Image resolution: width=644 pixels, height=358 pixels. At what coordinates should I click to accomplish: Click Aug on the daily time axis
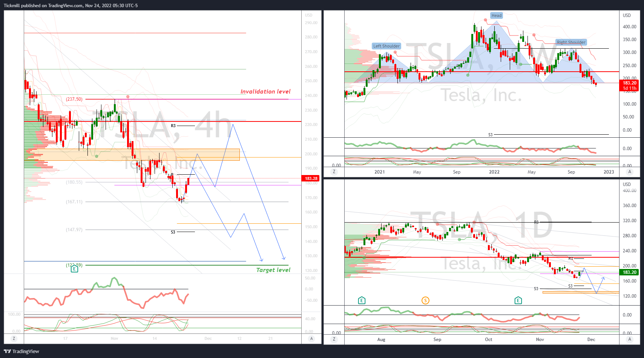tap(381, 340)
